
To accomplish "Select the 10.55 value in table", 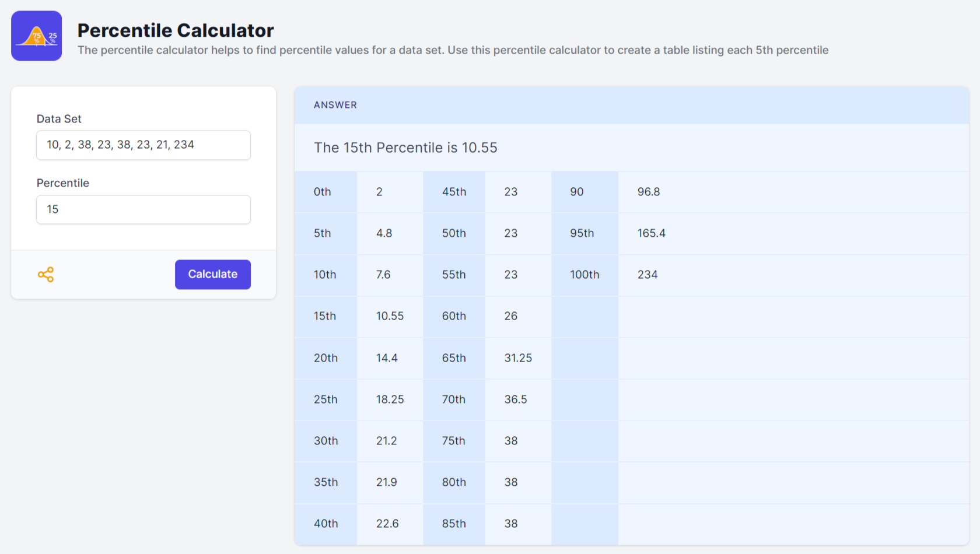I will pyautogui.click(x=390, y=316).
